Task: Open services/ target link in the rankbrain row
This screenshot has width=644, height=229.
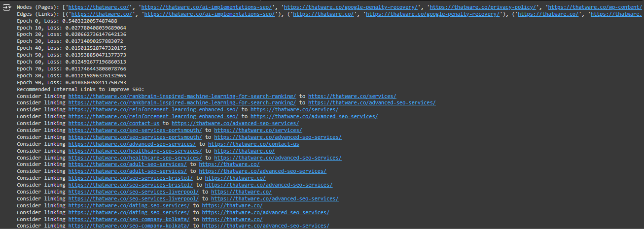Action: tap(352, 96)
